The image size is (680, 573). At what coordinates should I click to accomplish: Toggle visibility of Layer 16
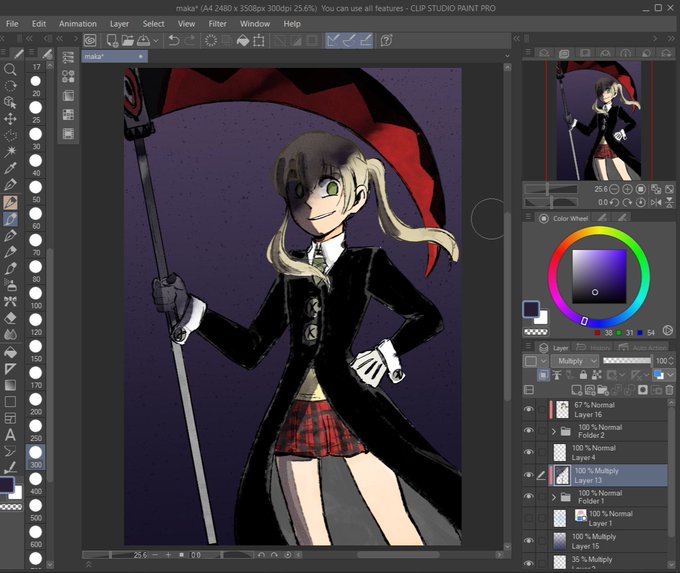point(528,409)
